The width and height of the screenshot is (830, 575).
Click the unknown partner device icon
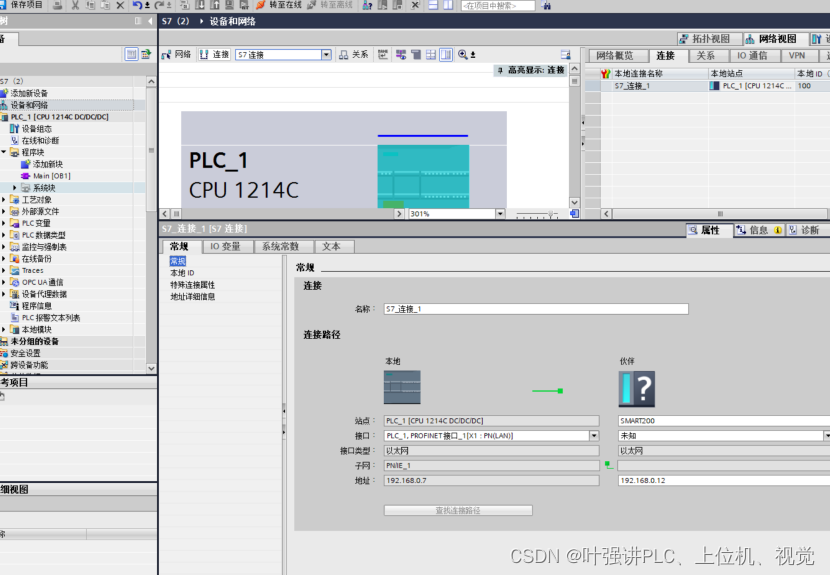637,389
